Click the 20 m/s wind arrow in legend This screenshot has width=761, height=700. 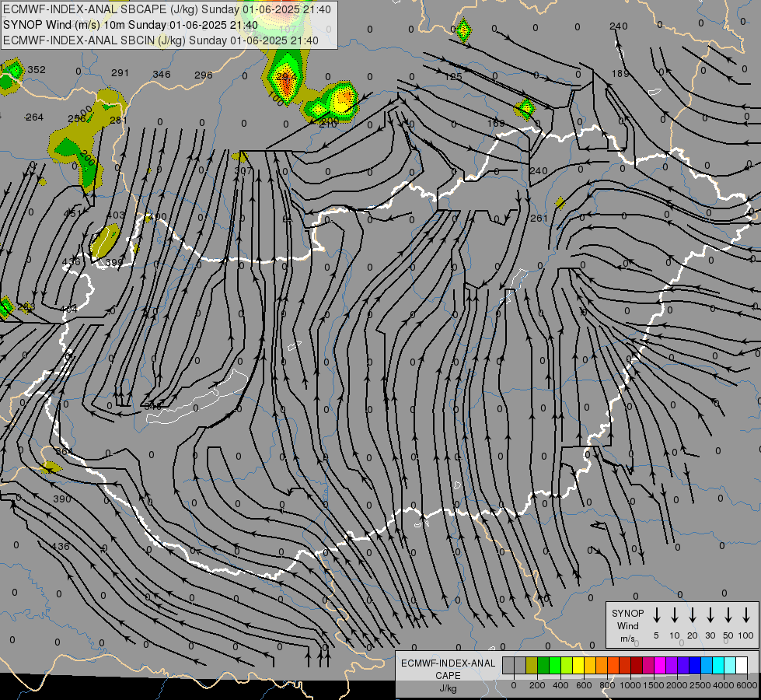[693, 615]
